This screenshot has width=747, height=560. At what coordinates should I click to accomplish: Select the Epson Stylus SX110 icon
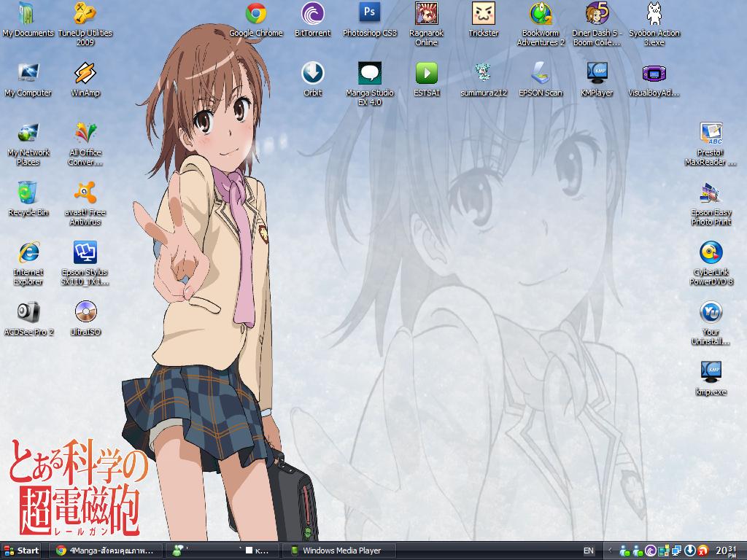point(85,263)
